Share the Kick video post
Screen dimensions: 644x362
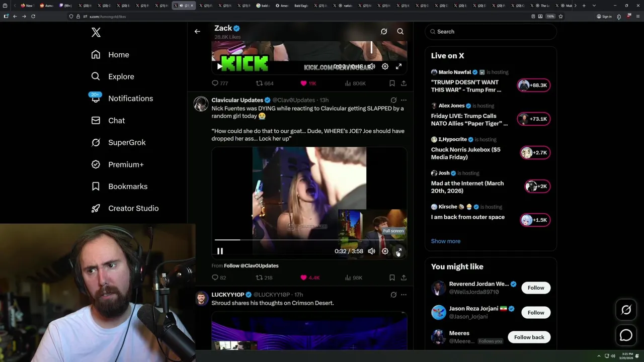(404, 83)
